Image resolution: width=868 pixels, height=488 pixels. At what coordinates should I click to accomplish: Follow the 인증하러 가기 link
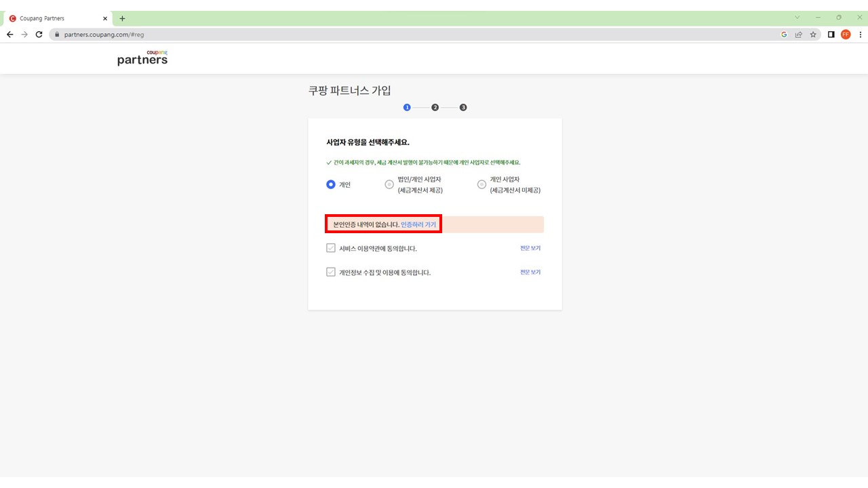click(418, 224)
